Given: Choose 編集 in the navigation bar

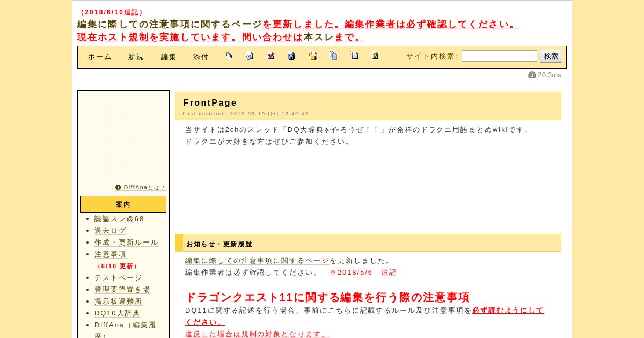Looking at the screenshot, I should click(x=169, y=57).
